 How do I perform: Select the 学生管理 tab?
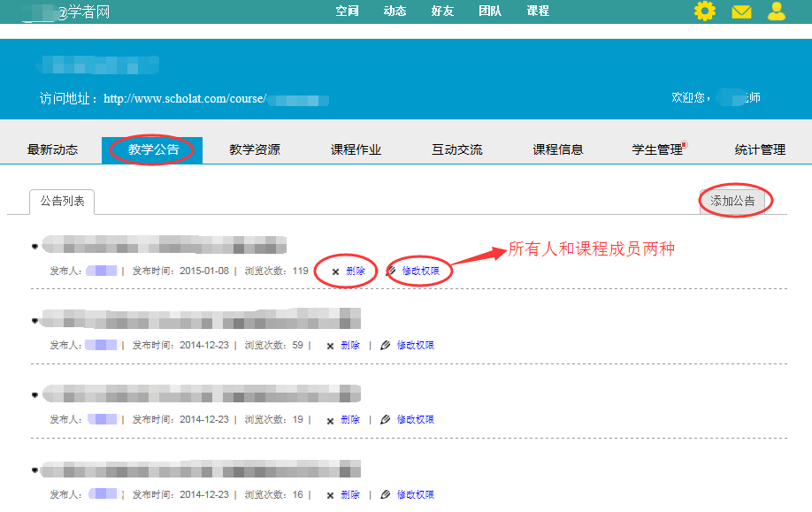tap(657, 150)
